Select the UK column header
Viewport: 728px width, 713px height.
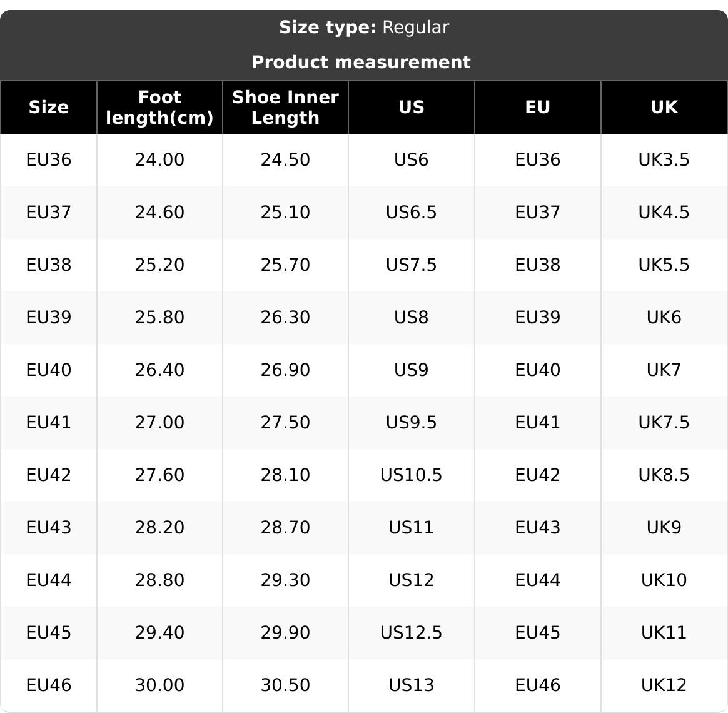point(664,108)
